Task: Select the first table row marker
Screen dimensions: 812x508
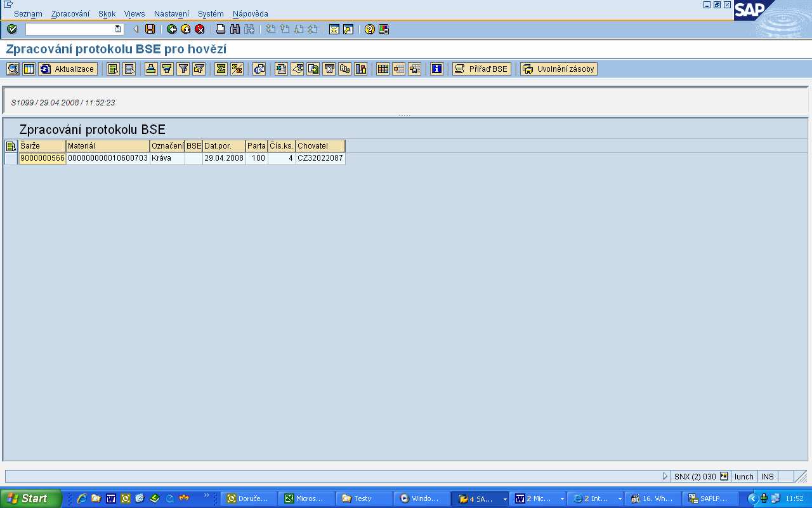Action: coord(11,158)
